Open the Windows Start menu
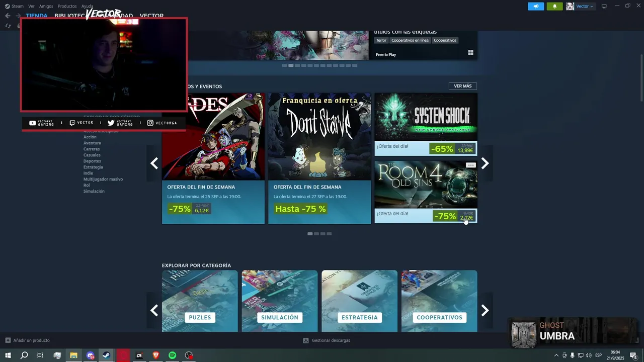The height and width of the screenshot is (362, 644). (x=8, y=355)
